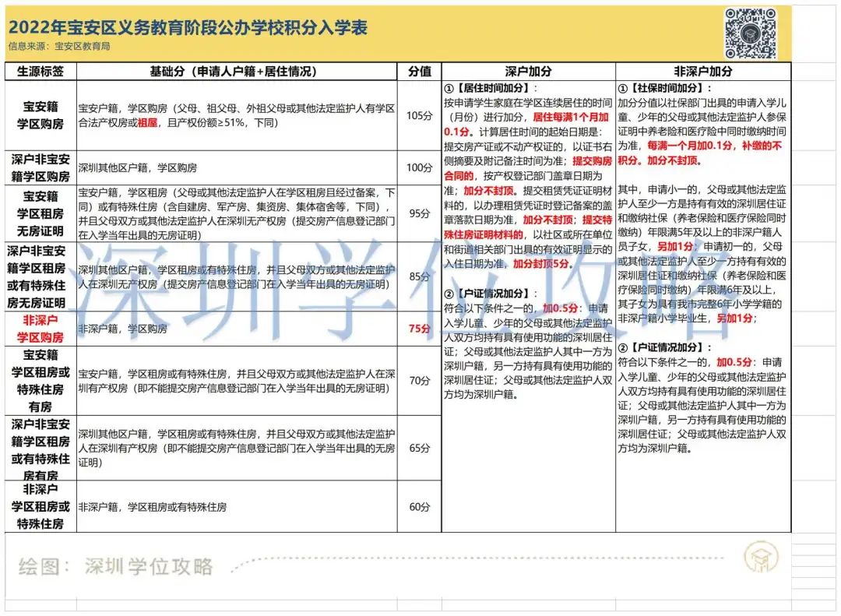
Task: Click the 非深户加分 column header
Action: (x=703, y=72)
